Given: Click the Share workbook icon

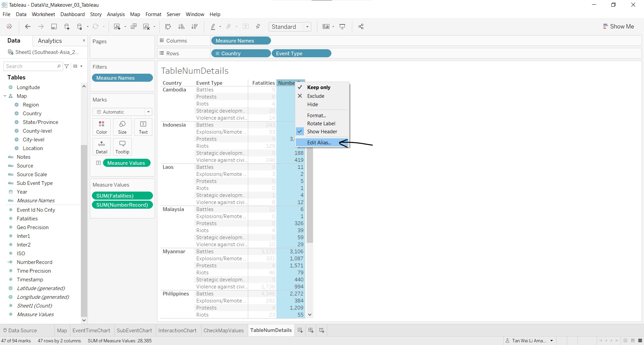Looking at the screenshot, I should click(x=361, y=27).
